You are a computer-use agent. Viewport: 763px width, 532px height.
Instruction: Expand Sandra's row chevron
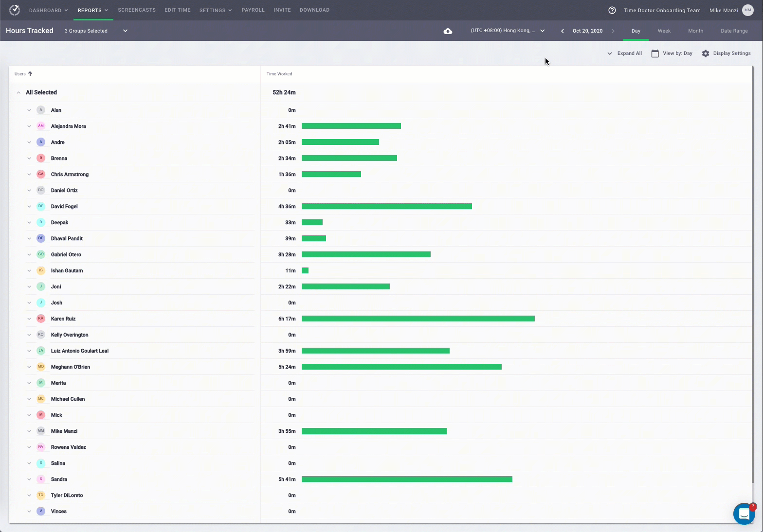coord(29,479)
